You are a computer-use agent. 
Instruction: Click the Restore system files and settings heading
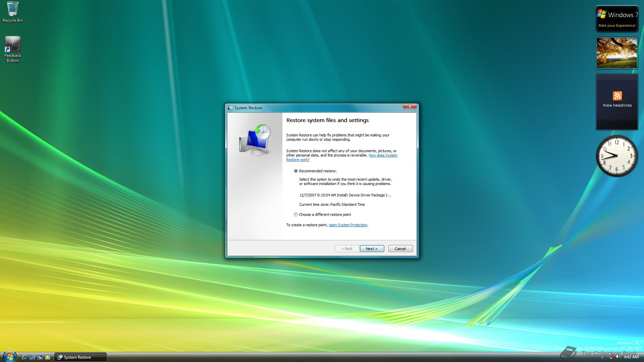coord(327,120)
